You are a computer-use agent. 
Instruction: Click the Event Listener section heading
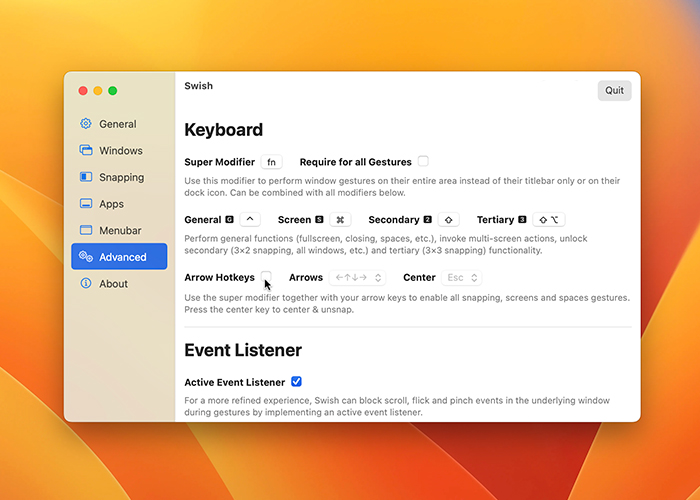pyautogui.click(x=243, y=350)
